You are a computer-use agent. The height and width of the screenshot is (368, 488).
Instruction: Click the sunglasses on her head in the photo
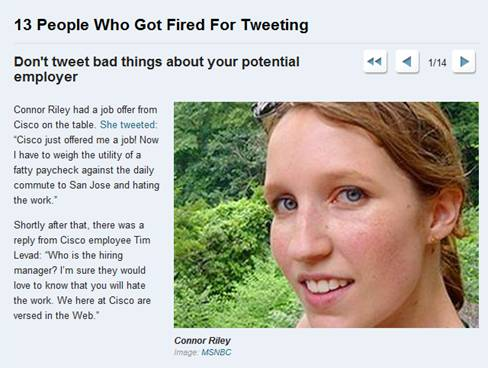[267, 109]
